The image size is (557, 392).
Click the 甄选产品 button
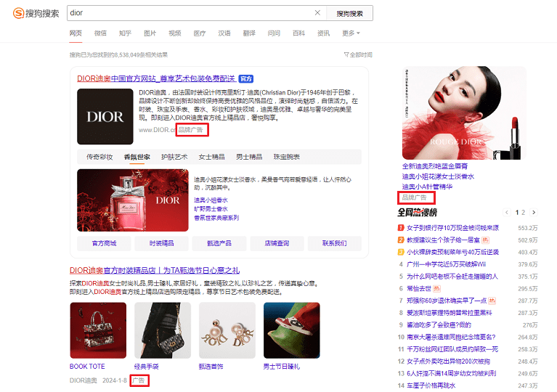pos(219,243)
